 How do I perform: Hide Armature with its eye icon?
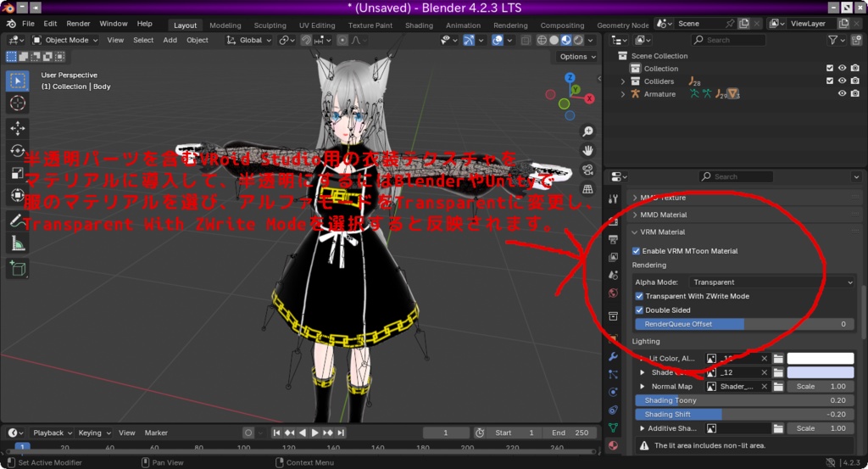point(842,93)
